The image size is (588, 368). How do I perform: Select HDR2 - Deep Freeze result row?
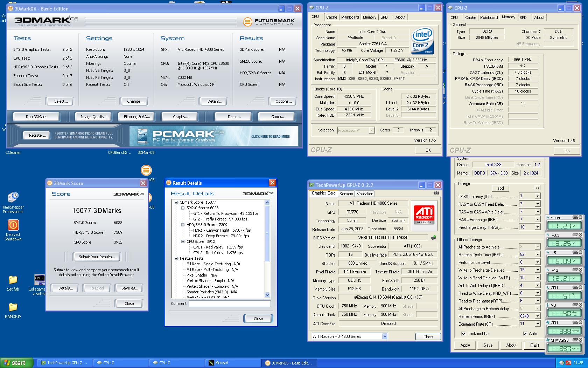click(221, 236)
